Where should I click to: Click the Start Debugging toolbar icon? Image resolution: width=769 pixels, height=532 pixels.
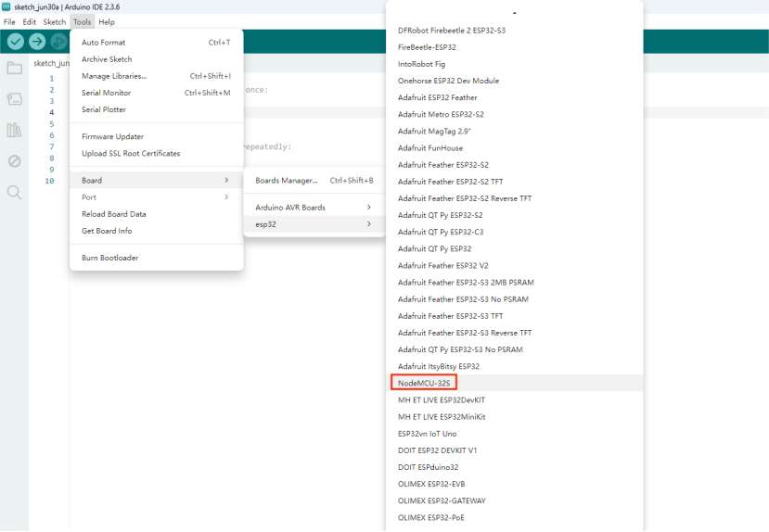pos(59,42)
